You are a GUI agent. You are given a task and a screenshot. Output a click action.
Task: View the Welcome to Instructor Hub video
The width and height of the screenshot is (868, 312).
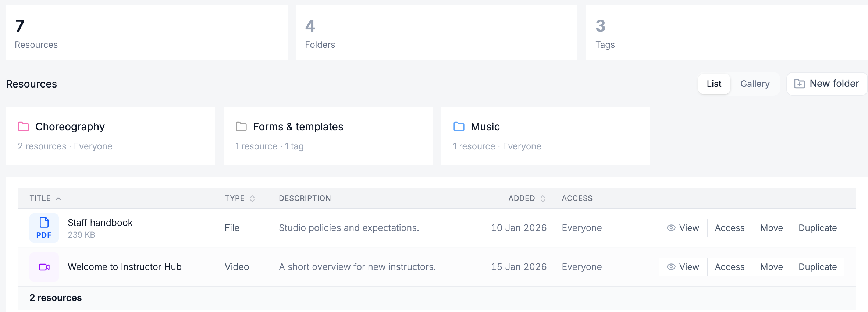click(683, 267)
